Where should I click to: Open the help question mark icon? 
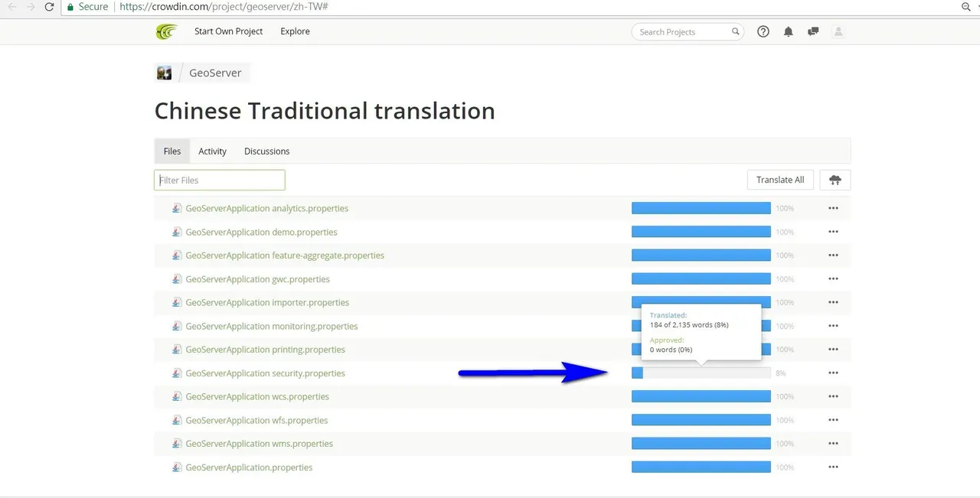pos(763,31)
